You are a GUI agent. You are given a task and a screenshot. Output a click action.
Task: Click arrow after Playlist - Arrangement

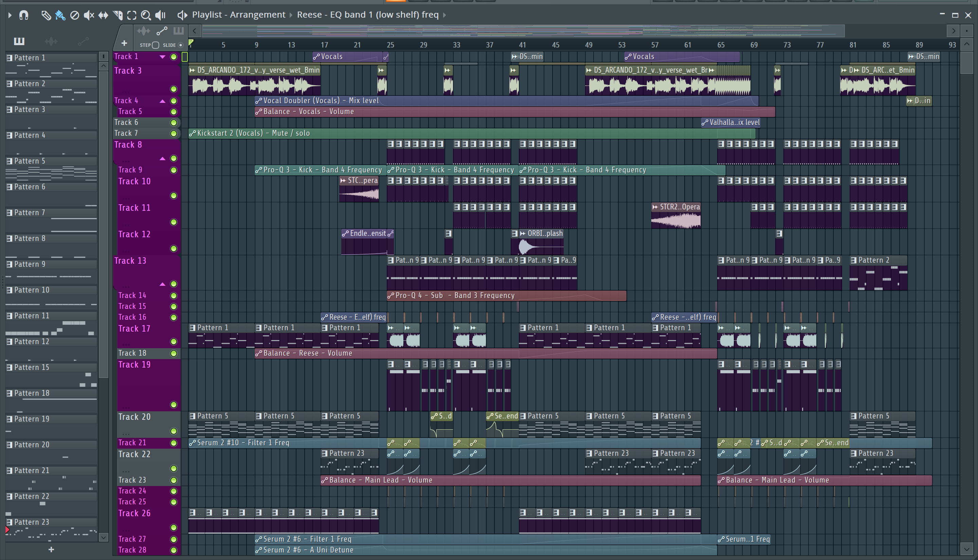click(291, 15)
